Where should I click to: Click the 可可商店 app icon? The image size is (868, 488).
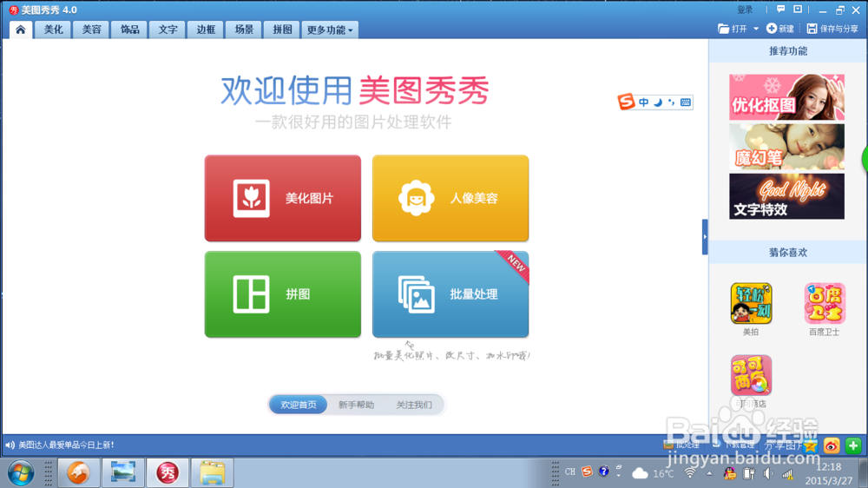click(751, 376)
